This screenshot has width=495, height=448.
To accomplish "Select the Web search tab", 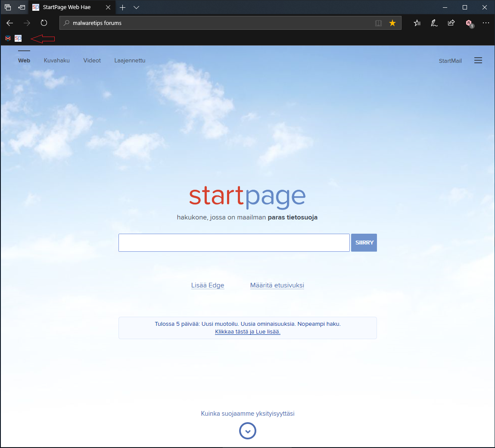I will (24, 61).
